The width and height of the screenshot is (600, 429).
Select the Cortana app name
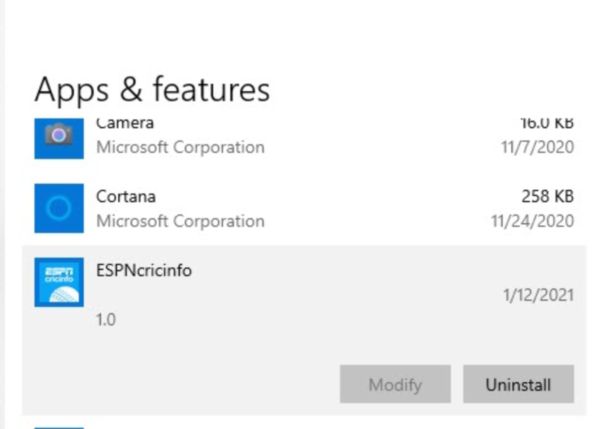(126, 197)
